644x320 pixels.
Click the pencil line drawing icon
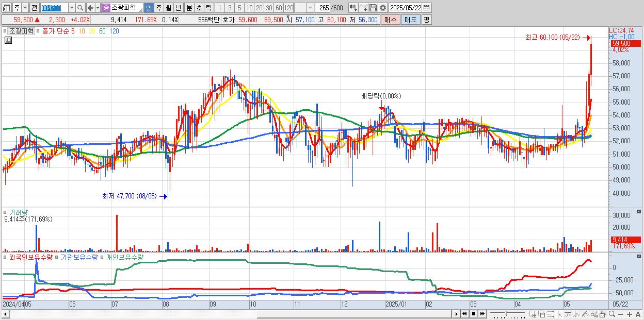(585, 314)
